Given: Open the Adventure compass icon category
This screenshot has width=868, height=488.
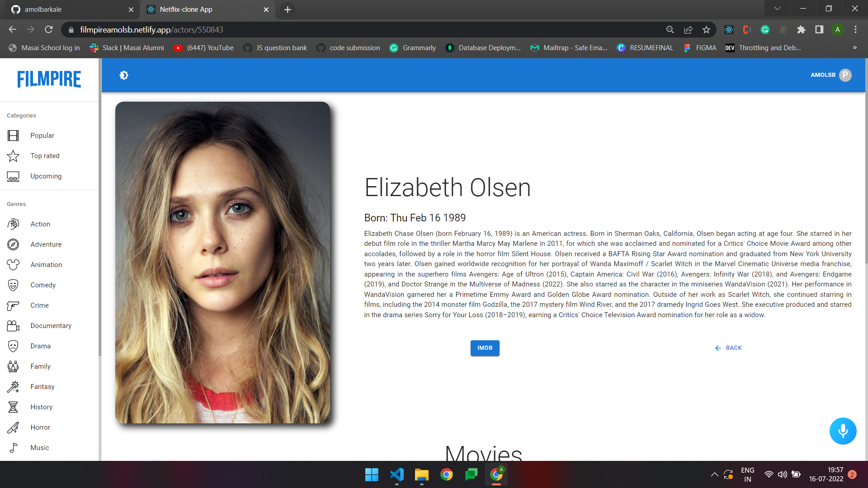Looking at the screenshot, I should coord(13,244).
